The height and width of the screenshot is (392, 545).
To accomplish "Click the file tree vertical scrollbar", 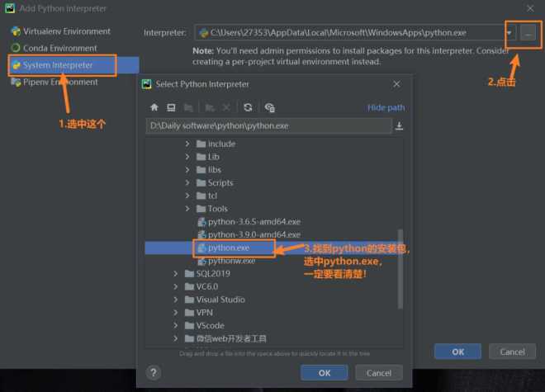I will (400, 268).
